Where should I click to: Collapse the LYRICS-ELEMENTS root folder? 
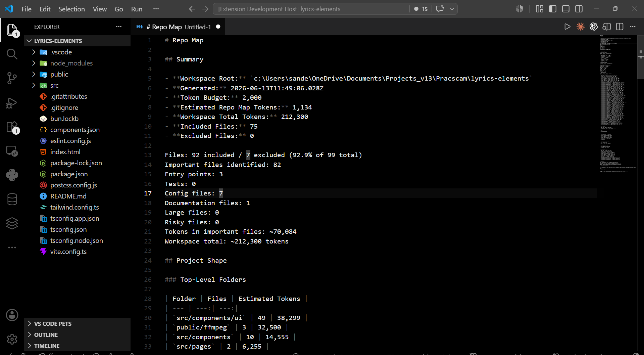(77, 41)
